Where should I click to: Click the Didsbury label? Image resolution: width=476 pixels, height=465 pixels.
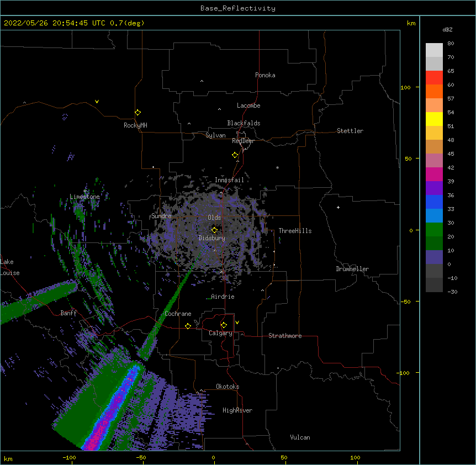211,238
